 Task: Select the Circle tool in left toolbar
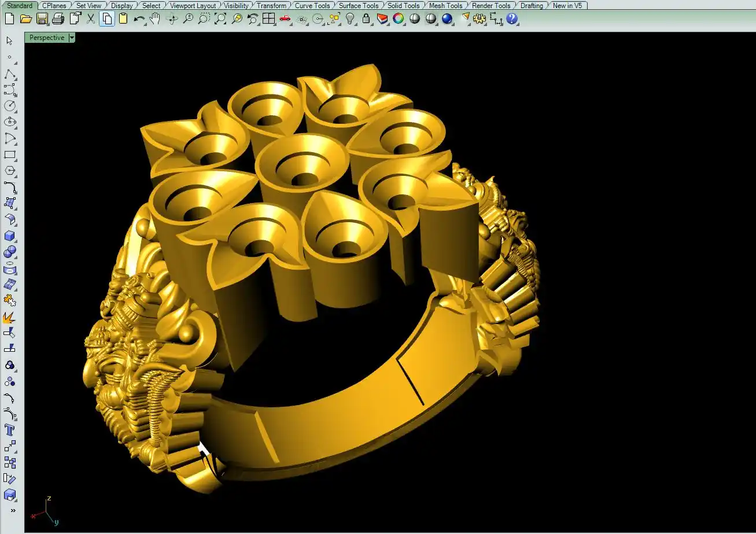pos(10,106)
